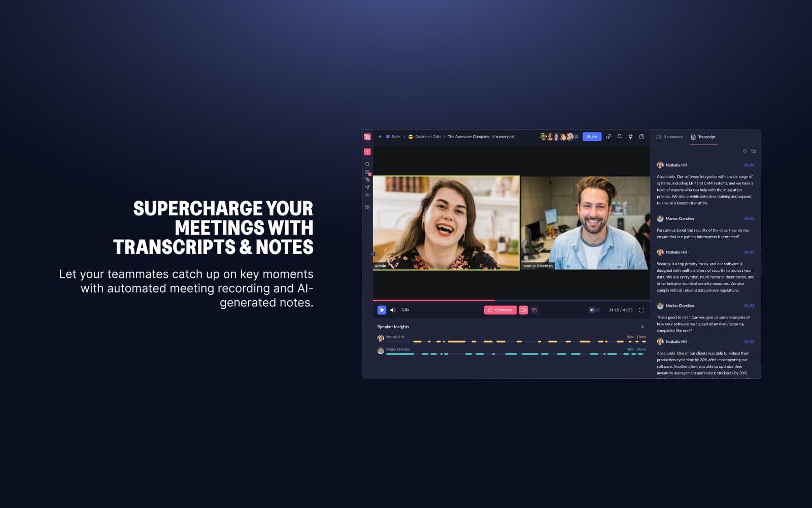
Task: Open the inbox icon with notification badge
Action: click(367, 173)
